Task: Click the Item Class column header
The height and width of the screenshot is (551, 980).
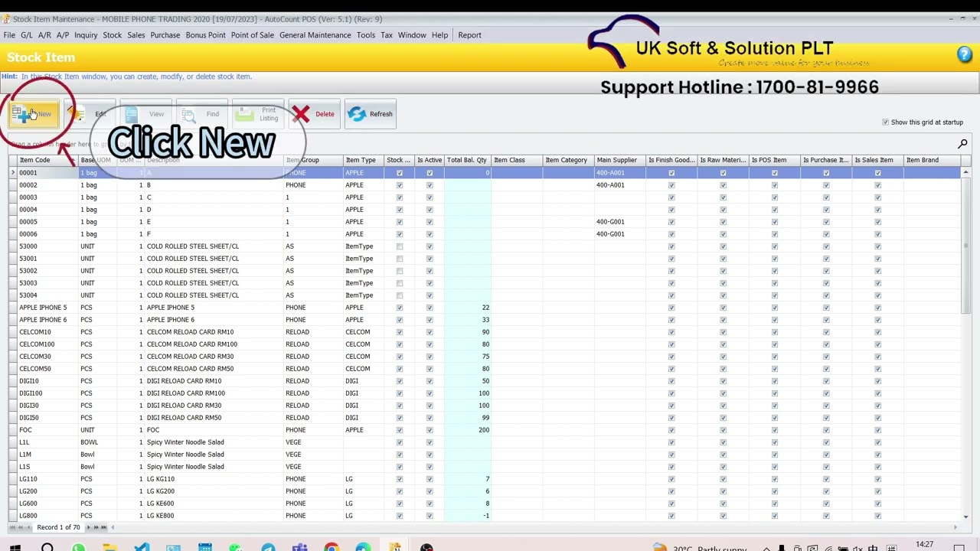Action: [518, 160]
